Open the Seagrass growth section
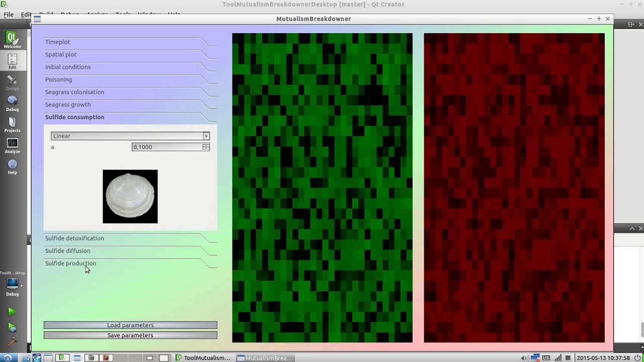The width and height of the screenshot is (644, 362). (x=131, y=105)
